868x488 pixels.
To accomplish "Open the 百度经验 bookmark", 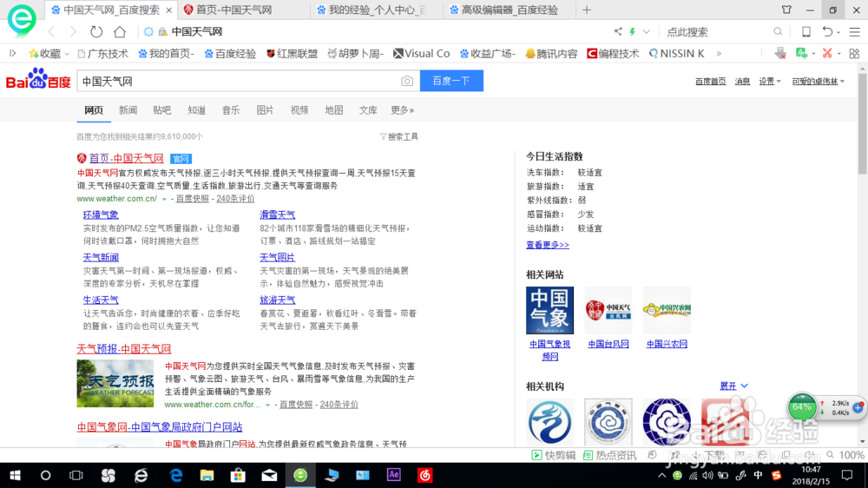I will tap(230, 54).
